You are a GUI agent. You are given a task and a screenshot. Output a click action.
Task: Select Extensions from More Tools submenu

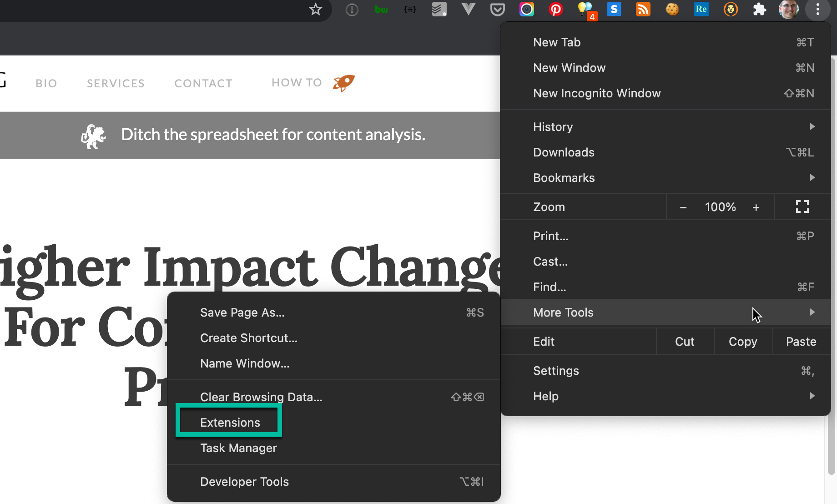coord(230,423)
